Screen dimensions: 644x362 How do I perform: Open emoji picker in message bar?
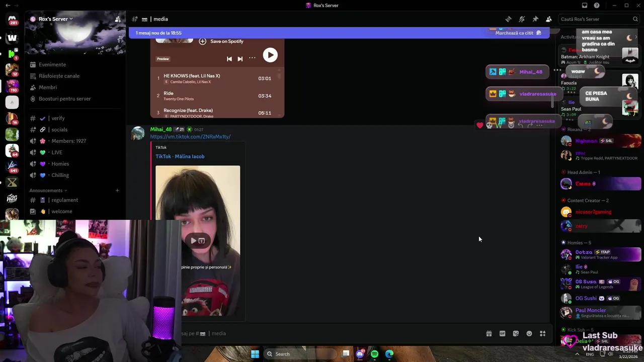[x=529, y=333]
